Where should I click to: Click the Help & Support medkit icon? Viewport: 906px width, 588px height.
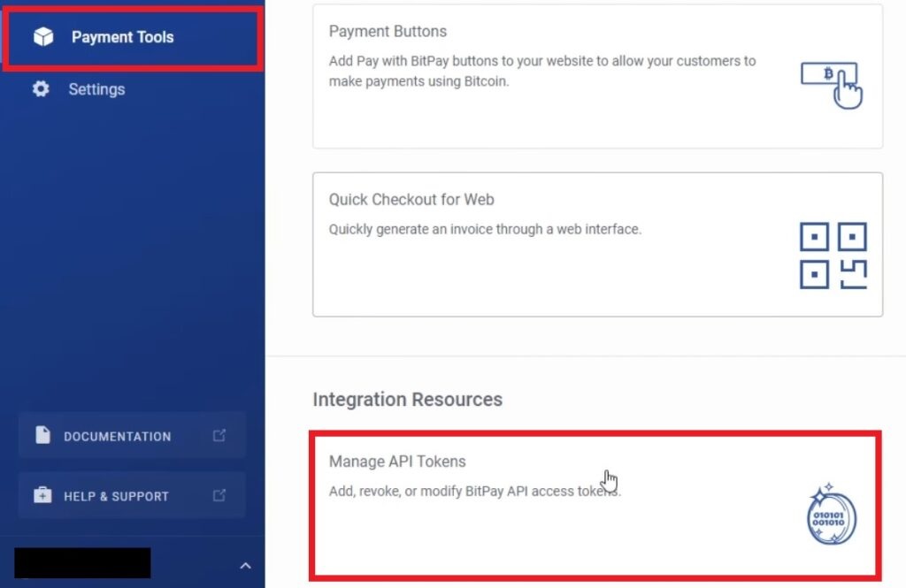(x=42, y=495)
